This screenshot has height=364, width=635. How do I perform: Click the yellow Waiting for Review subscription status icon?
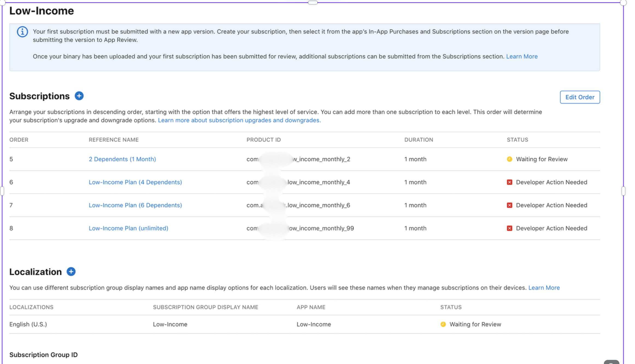click(510, 159)
